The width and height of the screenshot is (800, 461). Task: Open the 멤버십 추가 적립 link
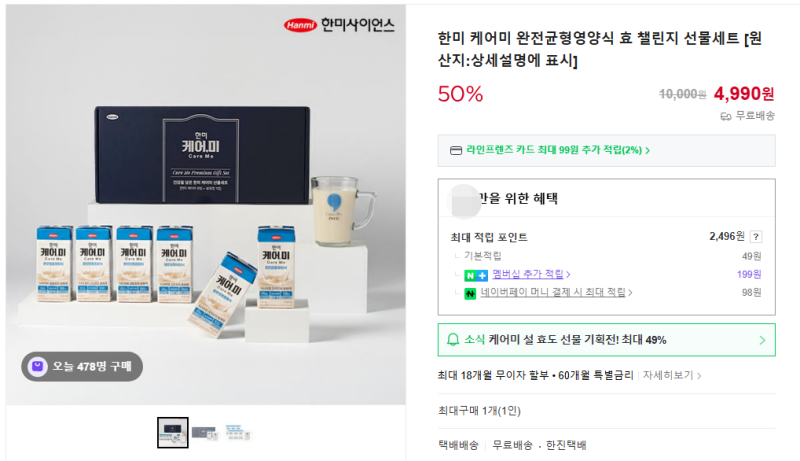pyautogui.click(x=531, y=274)
